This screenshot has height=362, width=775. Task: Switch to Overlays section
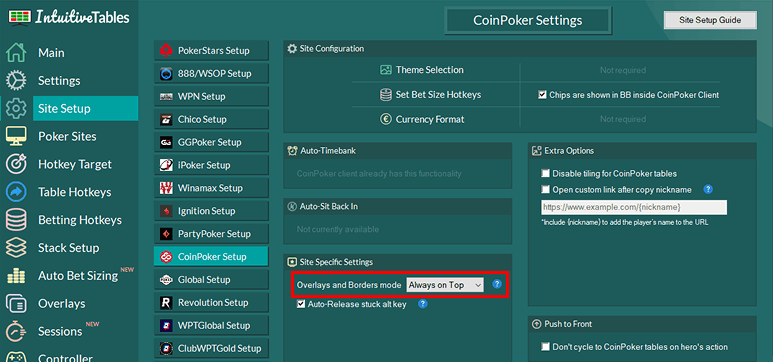pyautogui.click(x=62, y=304)
